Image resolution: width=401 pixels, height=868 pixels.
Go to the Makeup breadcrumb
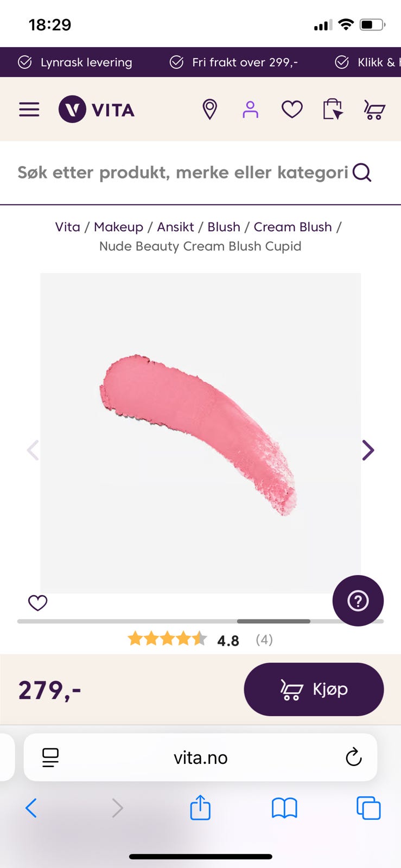coord(118,227)
